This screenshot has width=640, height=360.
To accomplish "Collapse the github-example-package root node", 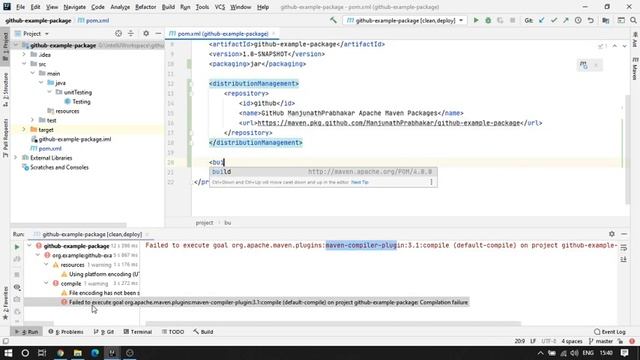I will (16, 45).
